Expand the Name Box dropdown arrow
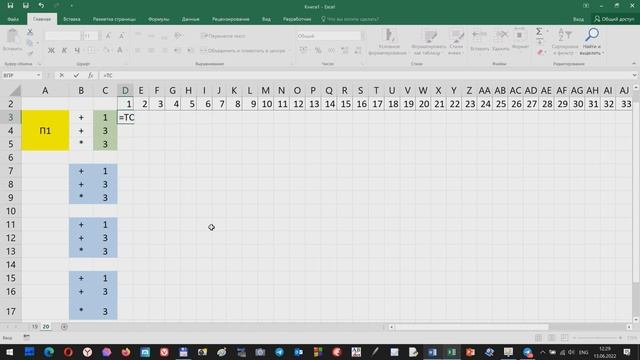Screen dimensions: 640x360 38,76
